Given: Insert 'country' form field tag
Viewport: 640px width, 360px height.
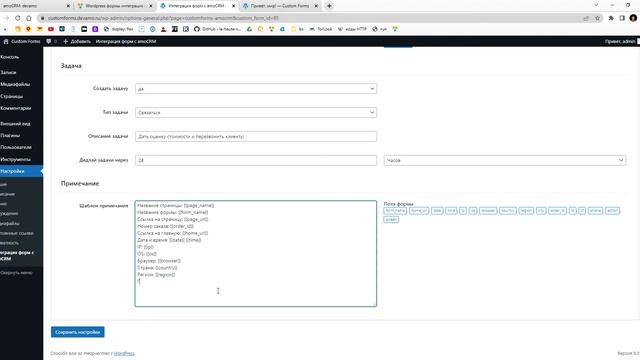Looking at the screenshot, I should [508, 211].
